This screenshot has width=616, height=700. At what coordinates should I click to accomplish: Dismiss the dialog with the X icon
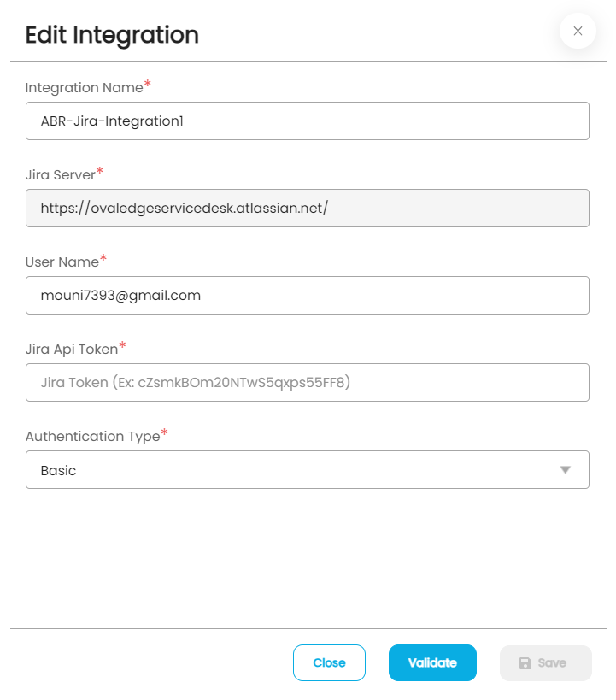pyautogui.click(x=578, y=31)
